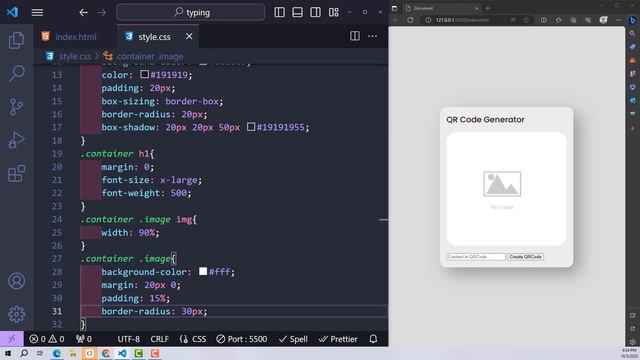Open Microsoft Edge from taskbar
640x360 pixels.
pyautogui.click(x=57, y=353)
